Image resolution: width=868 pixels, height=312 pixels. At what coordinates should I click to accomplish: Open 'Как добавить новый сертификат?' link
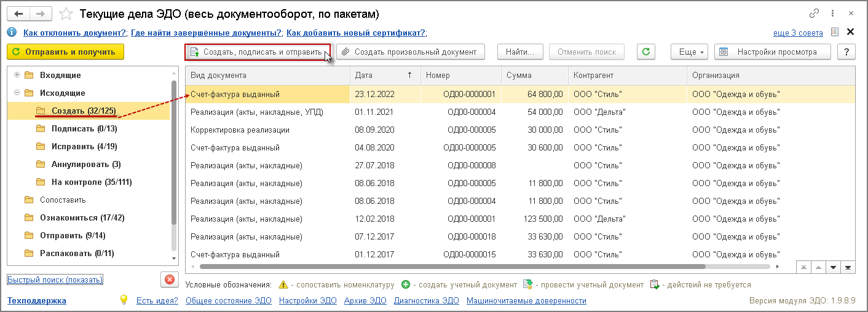tap(357, 33)
